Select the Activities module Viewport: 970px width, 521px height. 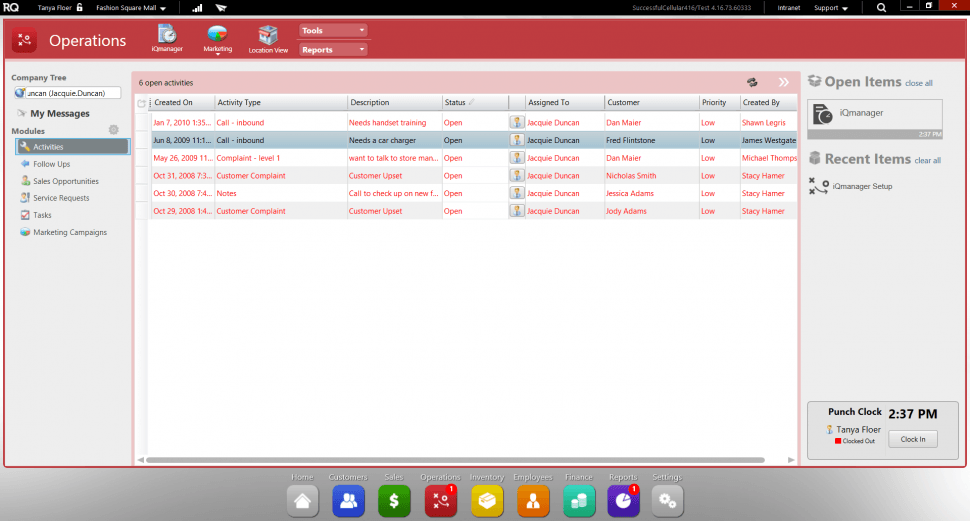(72, 147)
